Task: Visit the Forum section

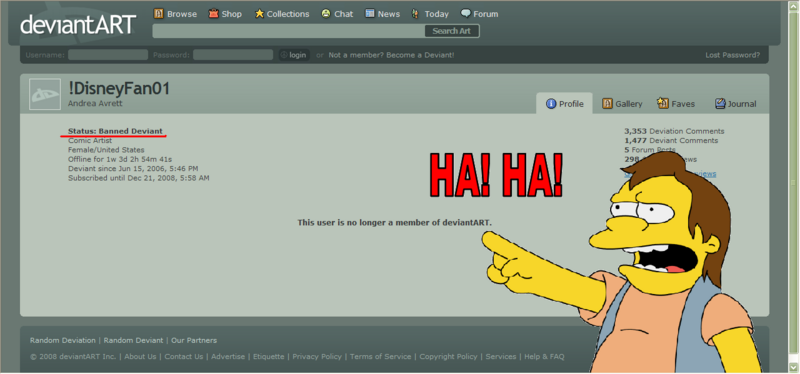Action: pyautogui.click(x=480, y=14)
